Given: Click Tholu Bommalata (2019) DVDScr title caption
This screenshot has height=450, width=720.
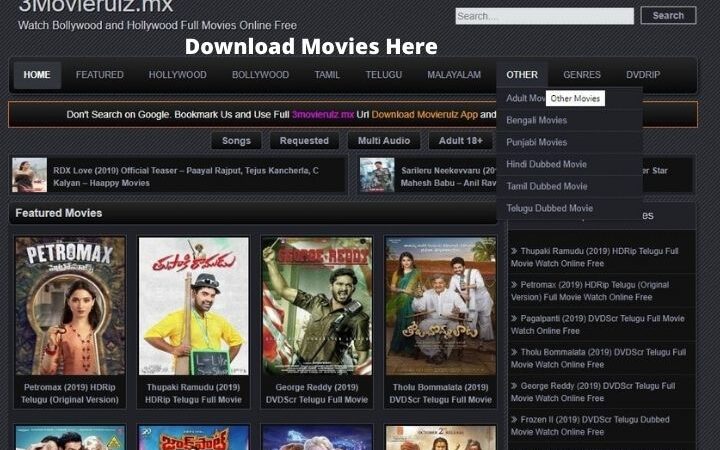Looking at the screenshot, I should (x=441, y=394).
